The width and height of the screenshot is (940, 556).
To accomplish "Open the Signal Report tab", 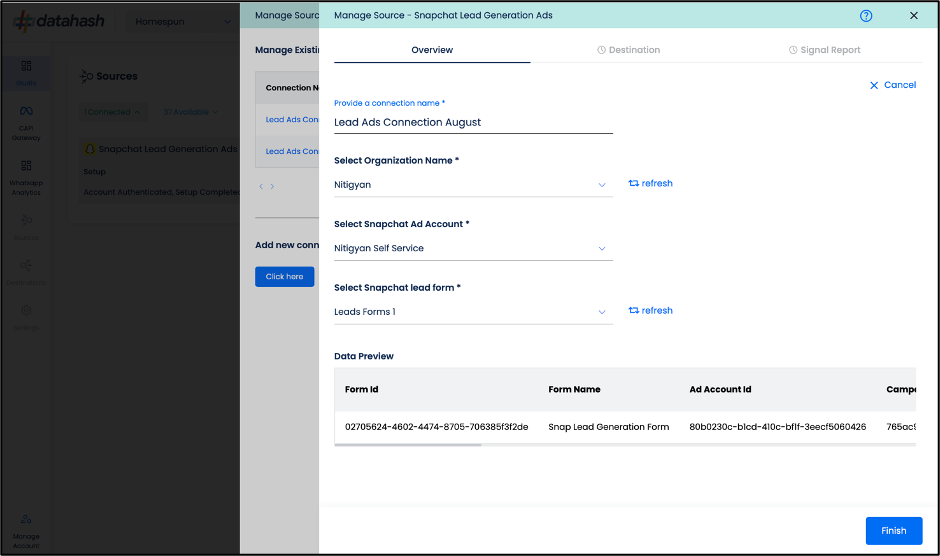I will [824, 50].
